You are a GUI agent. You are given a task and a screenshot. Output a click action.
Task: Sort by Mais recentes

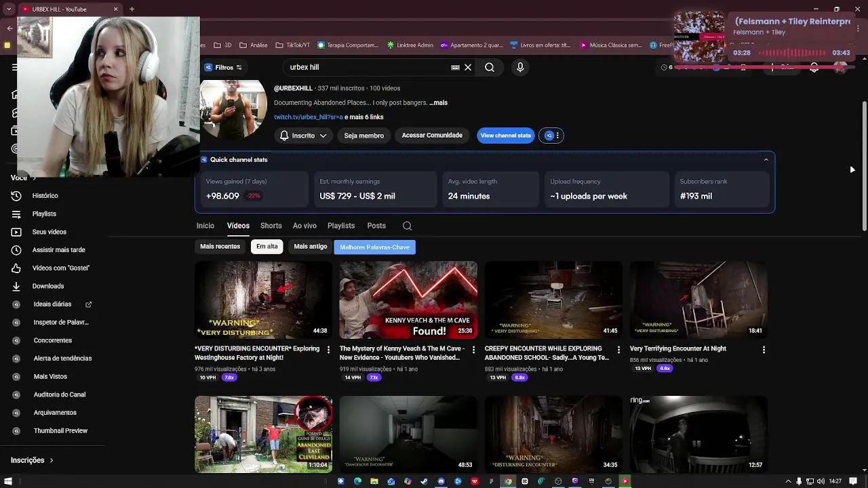click(220, 247)
